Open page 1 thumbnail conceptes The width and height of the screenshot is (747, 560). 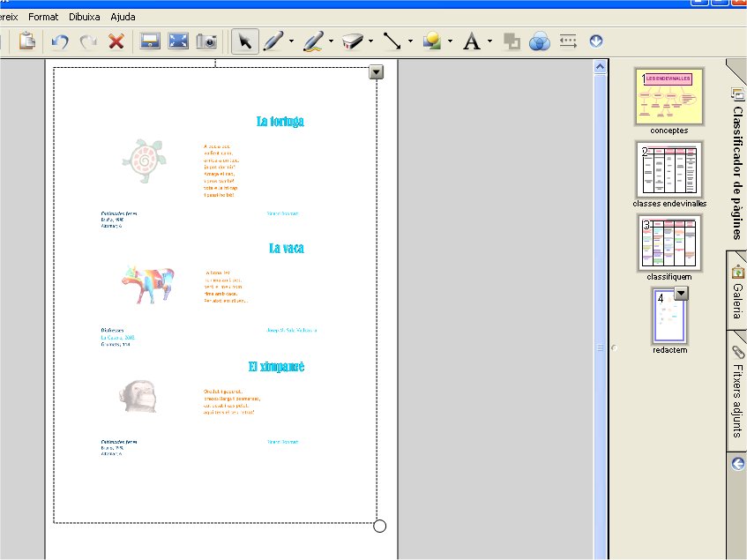tap(669, 97)
